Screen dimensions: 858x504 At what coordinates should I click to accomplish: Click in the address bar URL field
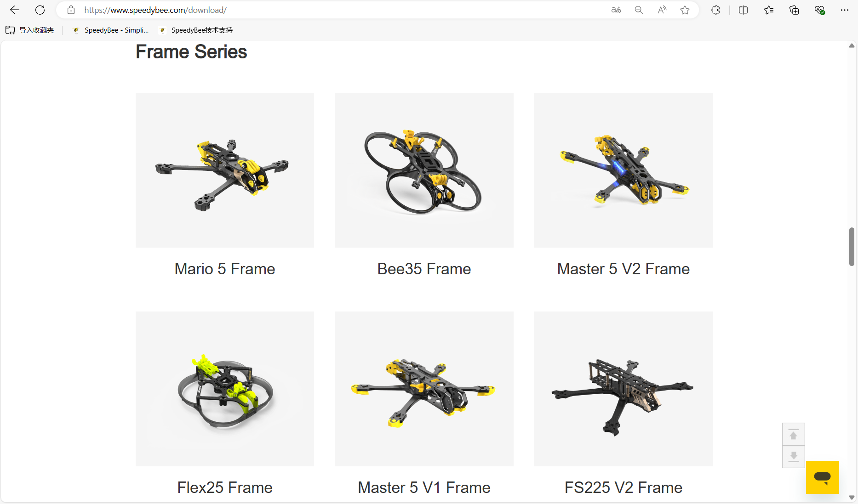coord(340,10)
